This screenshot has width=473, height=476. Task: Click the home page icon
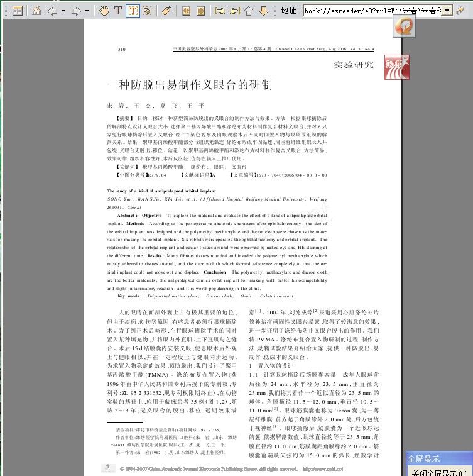36,11
